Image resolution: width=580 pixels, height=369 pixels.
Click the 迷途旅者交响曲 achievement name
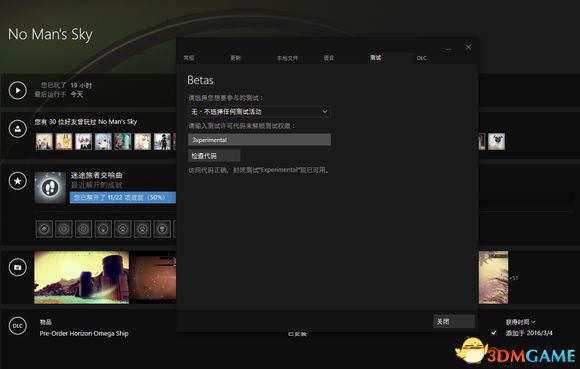click(97, 175)
